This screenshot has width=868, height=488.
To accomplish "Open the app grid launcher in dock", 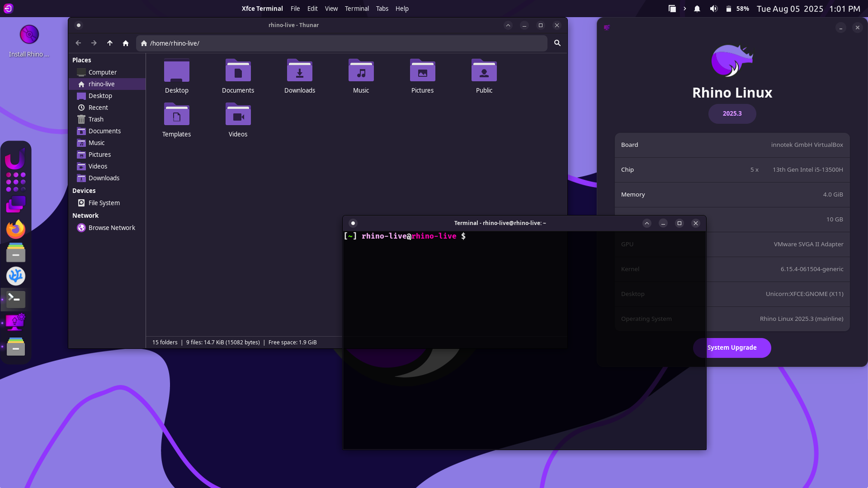I will point(16,182).
